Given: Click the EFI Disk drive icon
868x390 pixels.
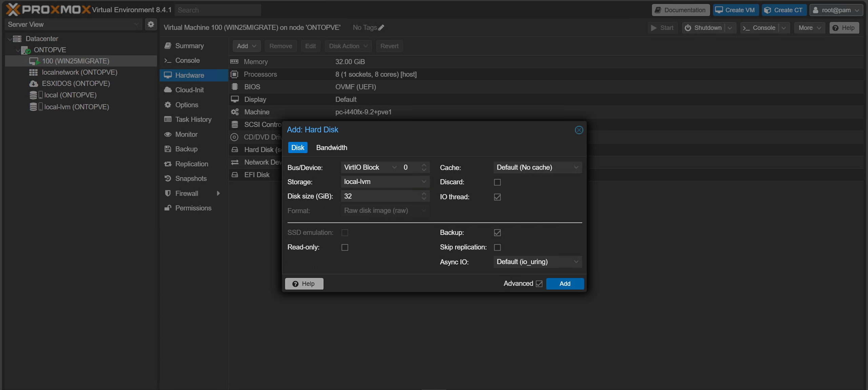Looking at the screenshot, I should [235, 175].
